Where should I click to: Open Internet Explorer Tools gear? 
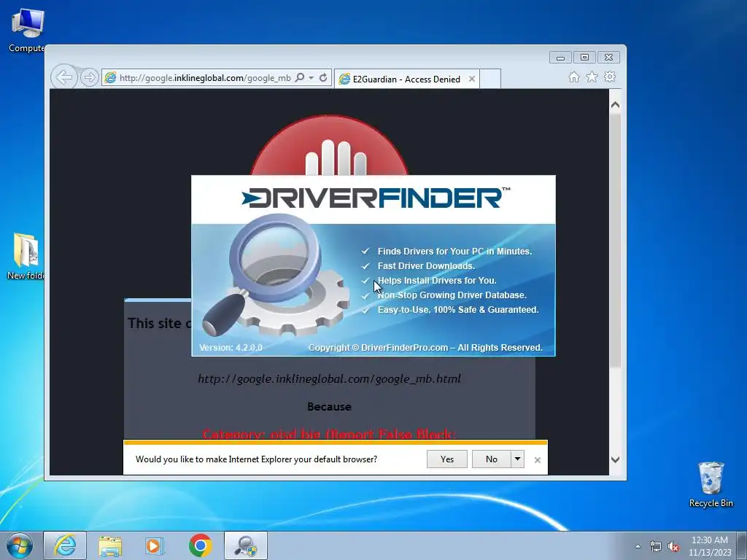pyautogui.click(x=610, y=77)
